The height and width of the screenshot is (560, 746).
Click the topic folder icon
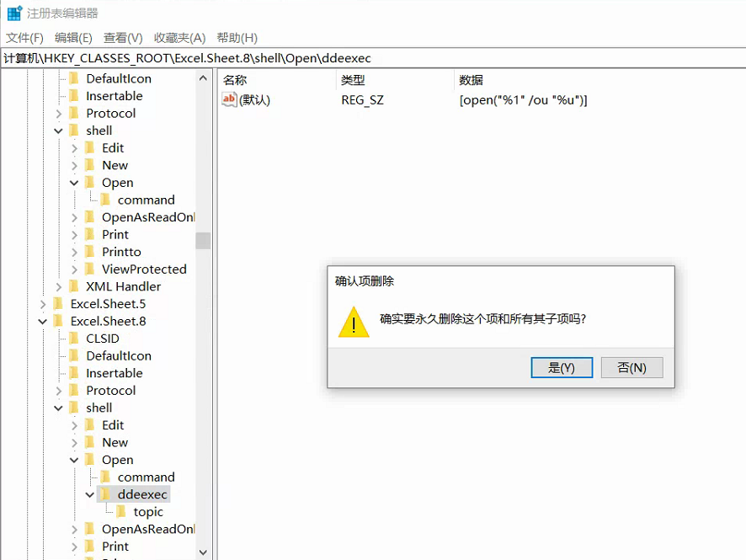(121, 511)
